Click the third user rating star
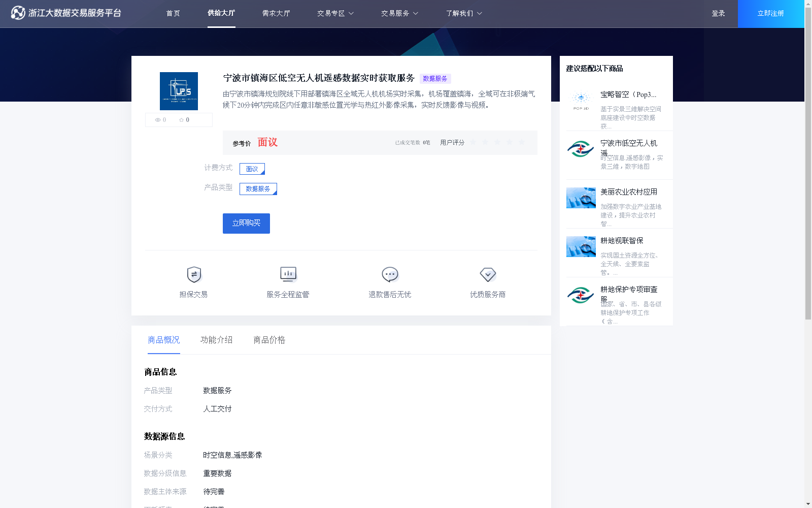This screenshot has width=812, height=508. 497,142
